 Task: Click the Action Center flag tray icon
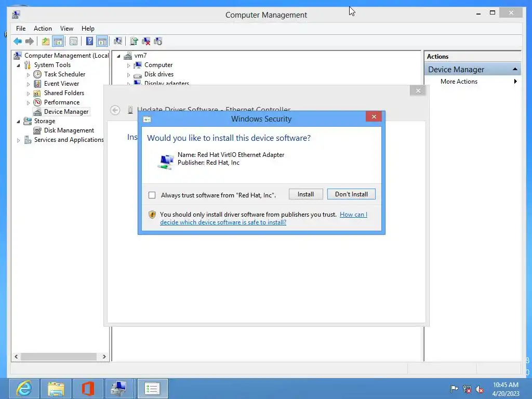coord(454,389)
